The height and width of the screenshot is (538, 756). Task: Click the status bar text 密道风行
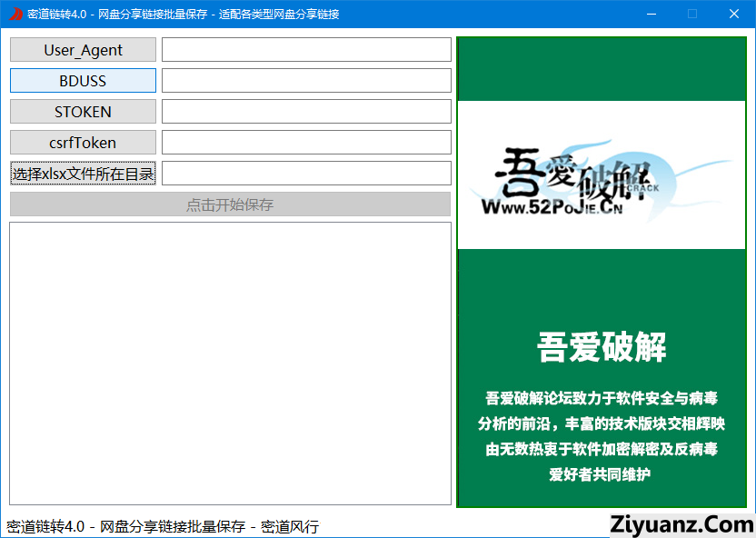point(290,527)
